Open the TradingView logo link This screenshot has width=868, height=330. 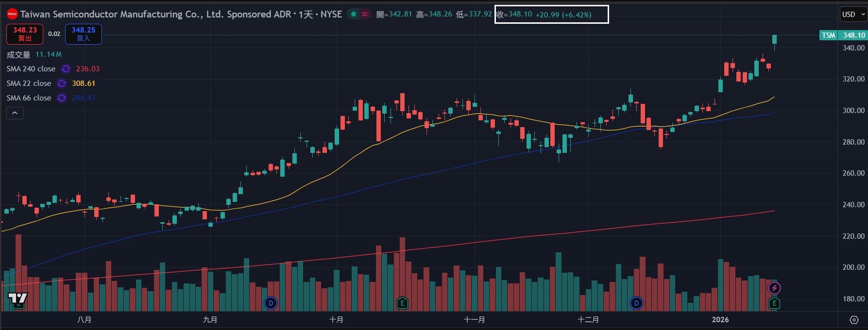pyautogui.click(x=18, y=298)
